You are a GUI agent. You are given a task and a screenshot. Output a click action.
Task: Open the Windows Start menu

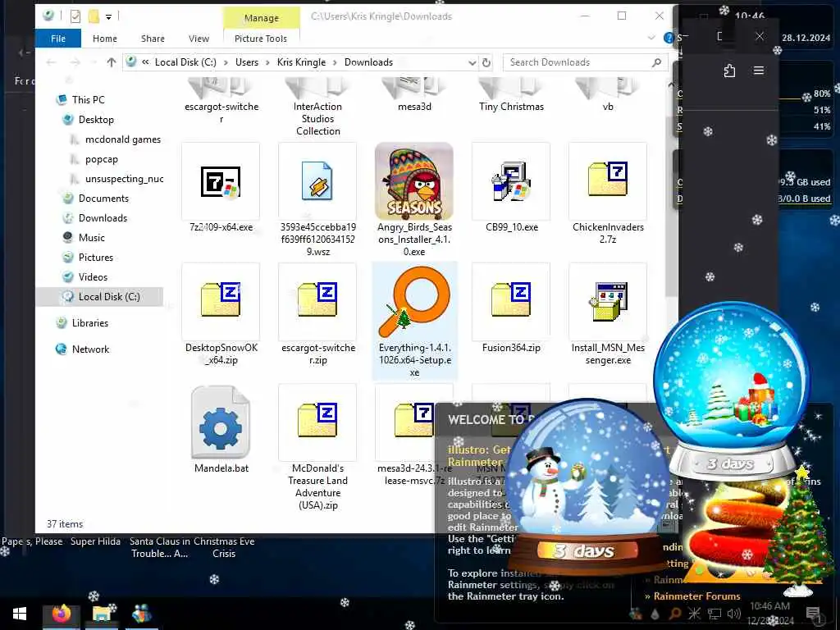click(x=20, y=614)
